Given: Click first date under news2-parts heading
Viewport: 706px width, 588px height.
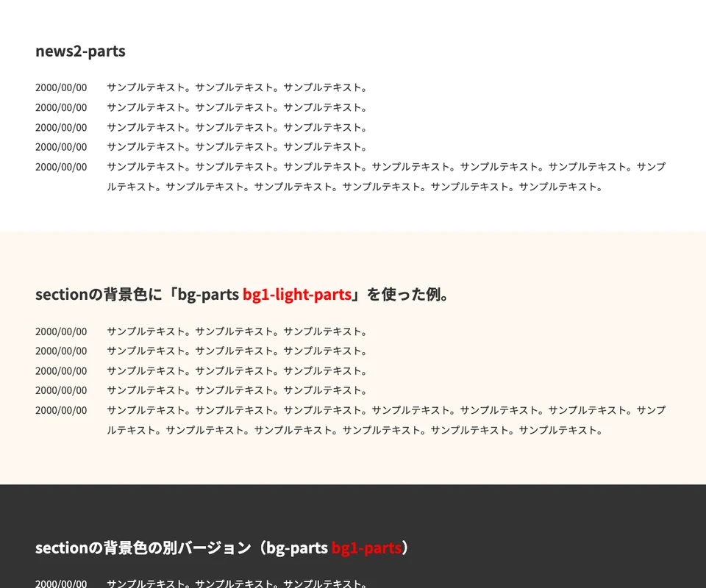Looking at the screenshot, I should point(61,87).
